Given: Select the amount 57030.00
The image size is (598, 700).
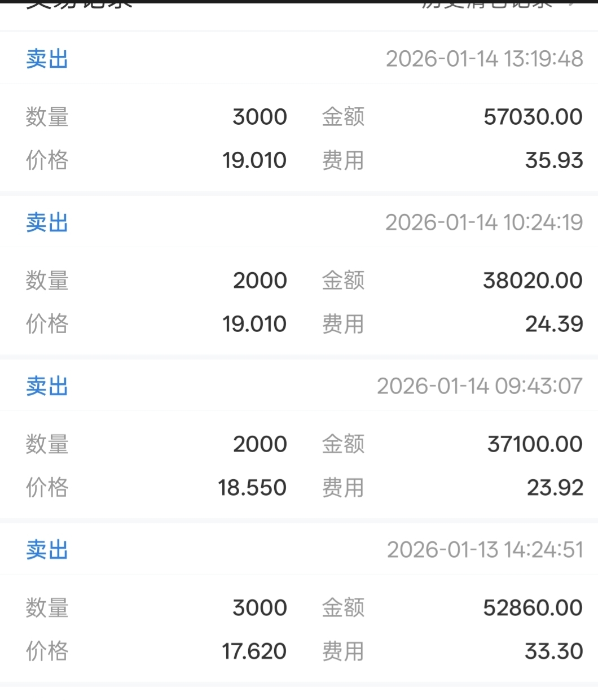Looking at the screenshot, I should pyautogui.click(x=533, y=117).
